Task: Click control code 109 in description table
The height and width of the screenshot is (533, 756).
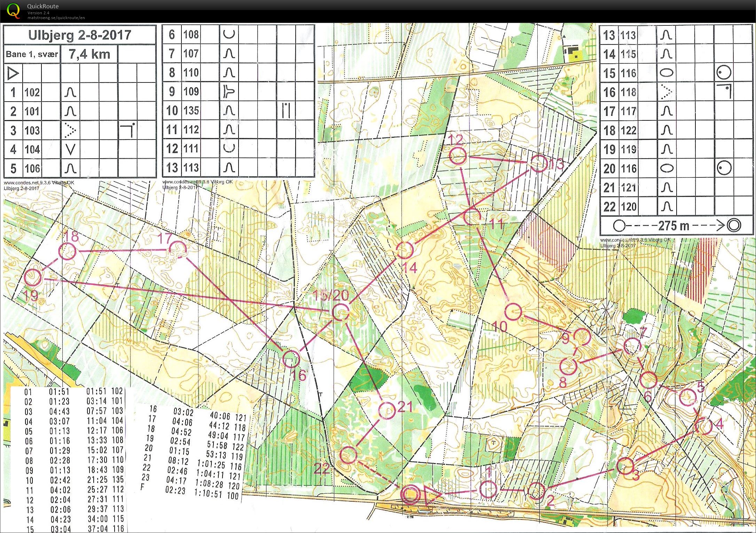Action: point(191,92)
